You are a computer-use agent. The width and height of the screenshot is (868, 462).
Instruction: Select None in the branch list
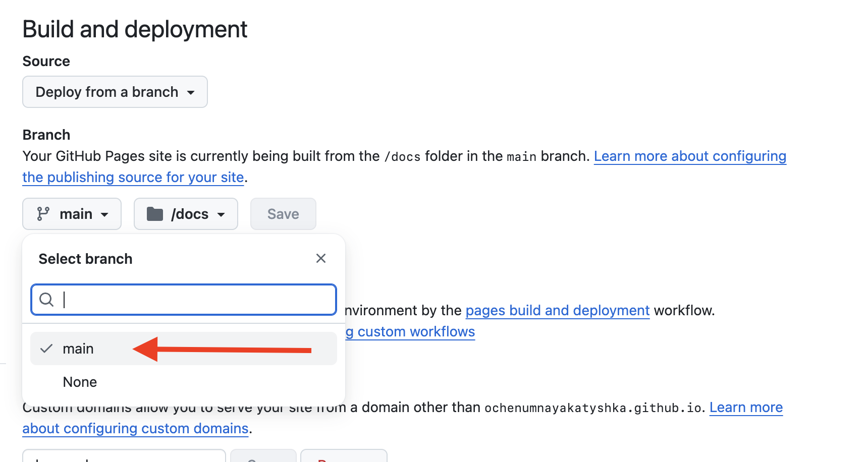[x=184, y=382]
